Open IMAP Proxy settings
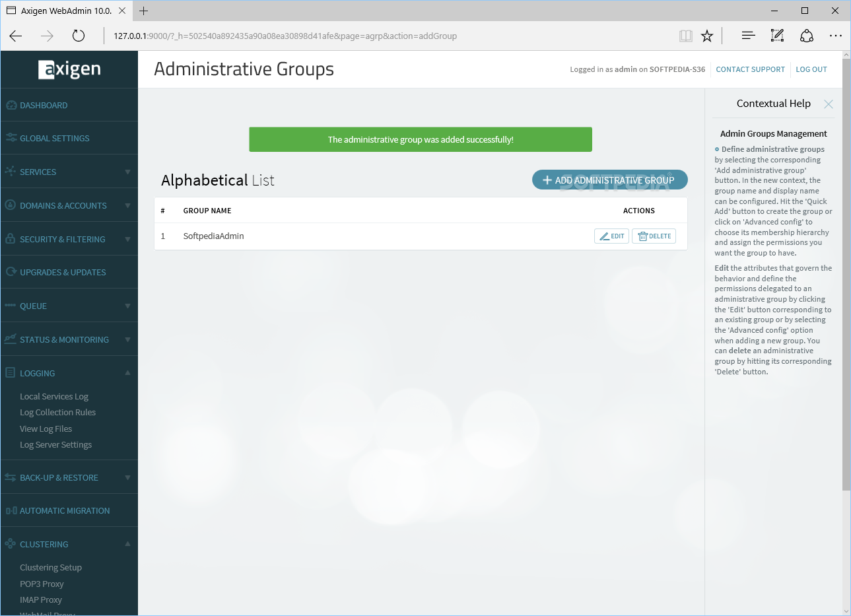Screen dimensions: 851x616 point(41,599)
